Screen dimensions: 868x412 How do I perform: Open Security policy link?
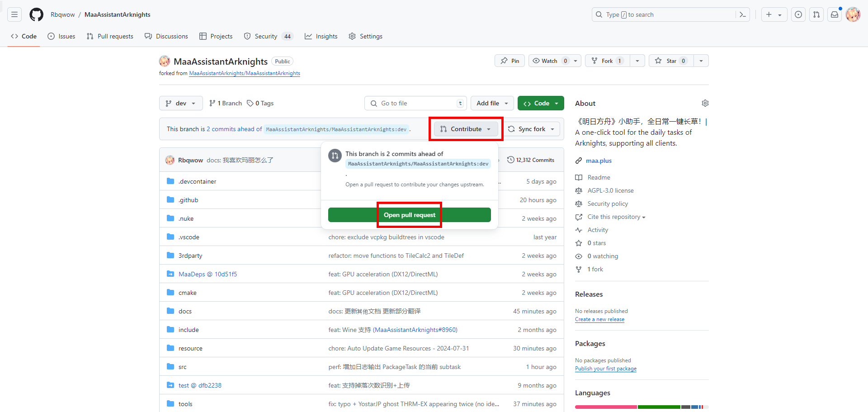[x=602, y=204]
